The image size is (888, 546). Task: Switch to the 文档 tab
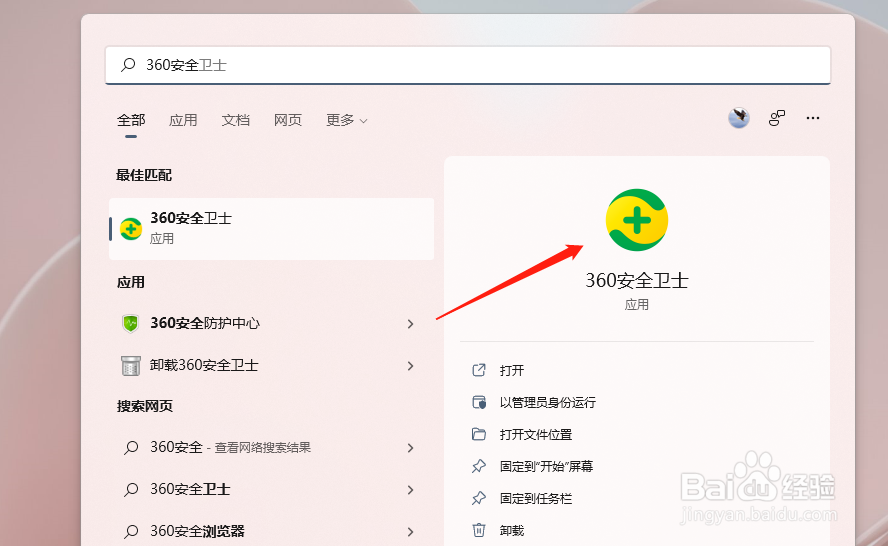tap(236, 120)
